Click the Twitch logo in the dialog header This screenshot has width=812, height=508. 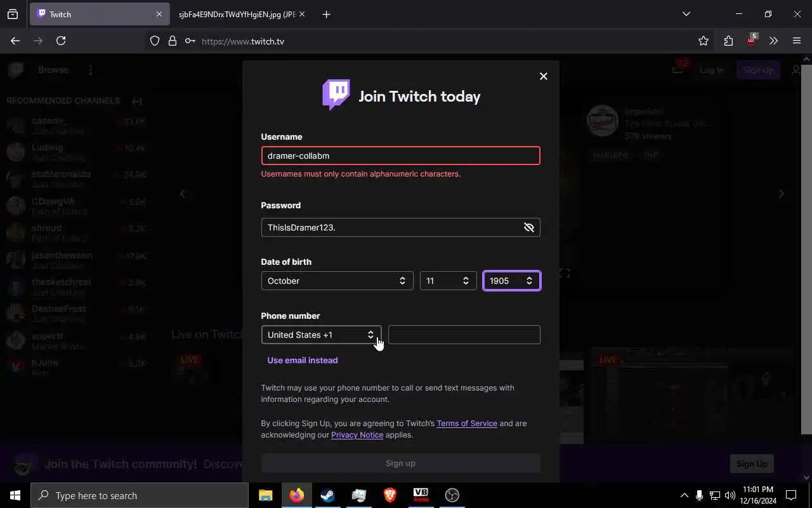click(336, 95)
